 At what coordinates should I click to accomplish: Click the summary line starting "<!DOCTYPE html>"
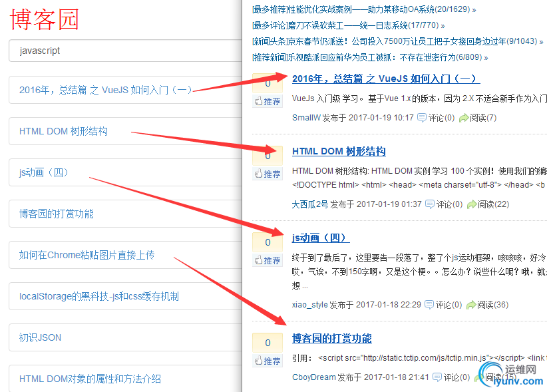[x=419, y=185]
